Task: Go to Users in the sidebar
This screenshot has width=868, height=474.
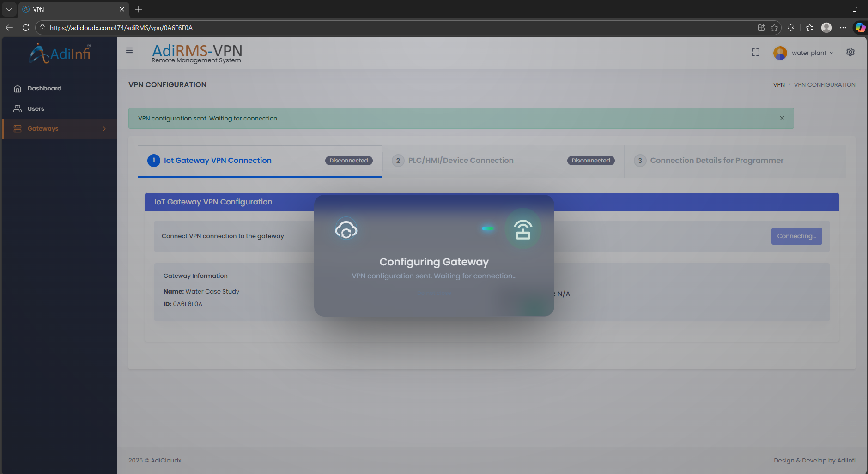Action: (36, 109)
